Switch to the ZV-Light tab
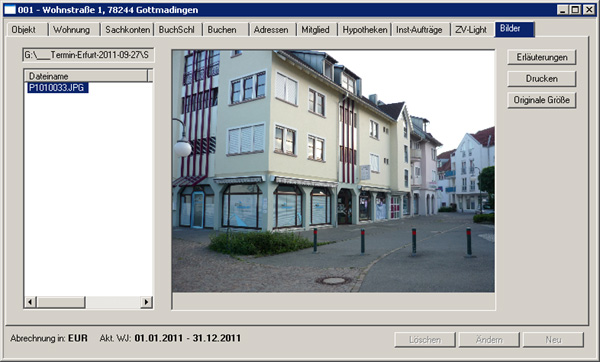 click(x=472, y=30)
